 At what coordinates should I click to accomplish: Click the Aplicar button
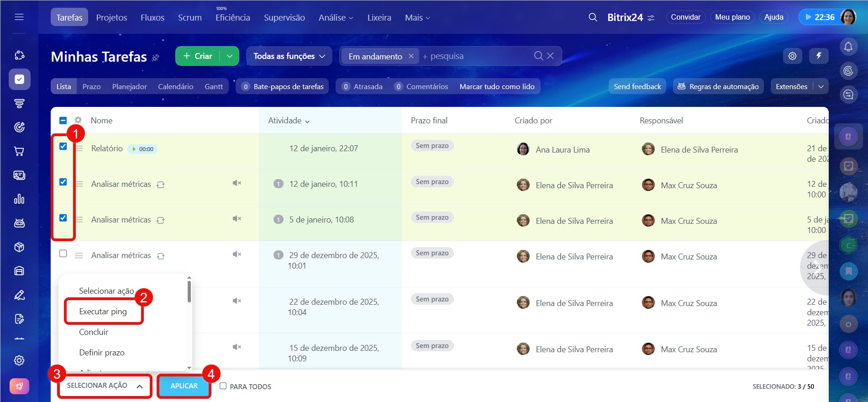click(184, 386)
